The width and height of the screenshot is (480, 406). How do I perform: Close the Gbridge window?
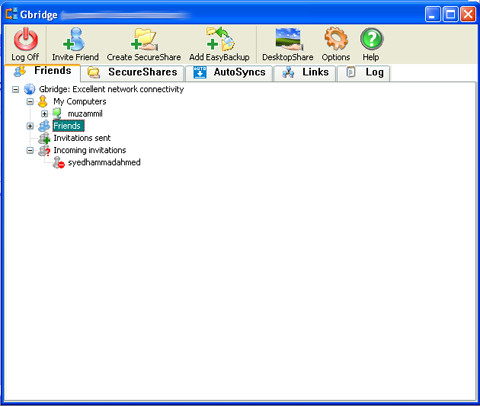tap(468, 14)
